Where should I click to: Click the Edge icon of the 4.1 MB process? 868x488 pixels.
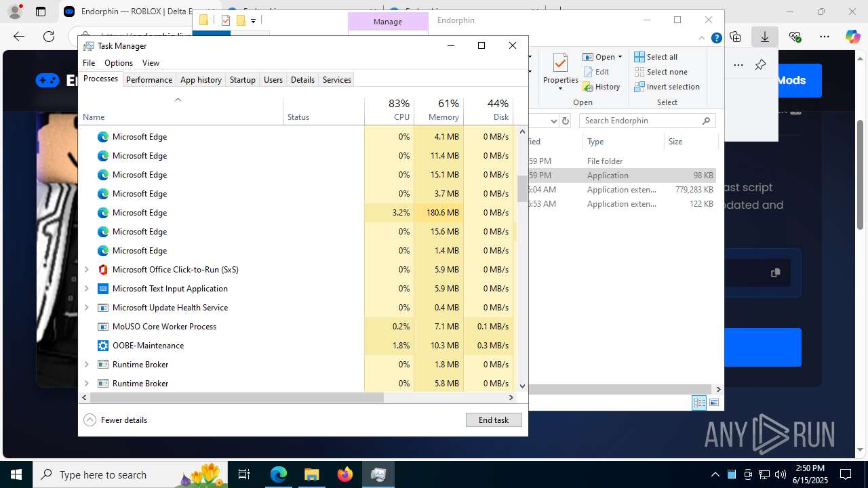[103, 137]
